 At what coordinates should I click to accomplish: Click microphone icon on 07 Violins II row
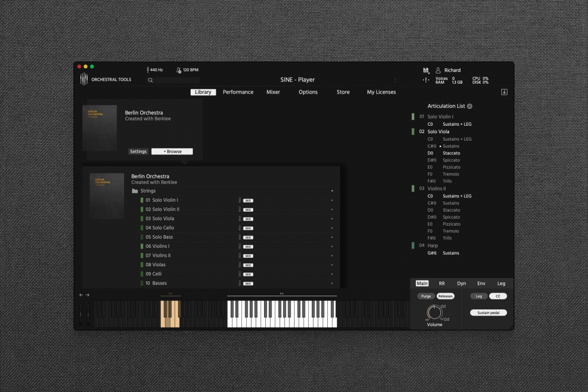point(239,255)
